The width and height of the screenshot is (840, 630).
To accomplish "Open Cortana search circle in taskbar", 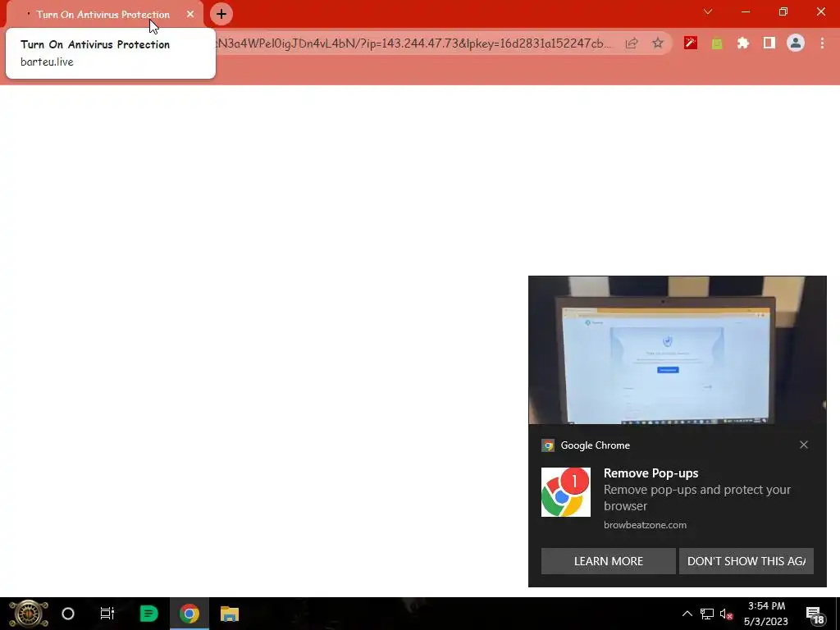I will (68, 614).
